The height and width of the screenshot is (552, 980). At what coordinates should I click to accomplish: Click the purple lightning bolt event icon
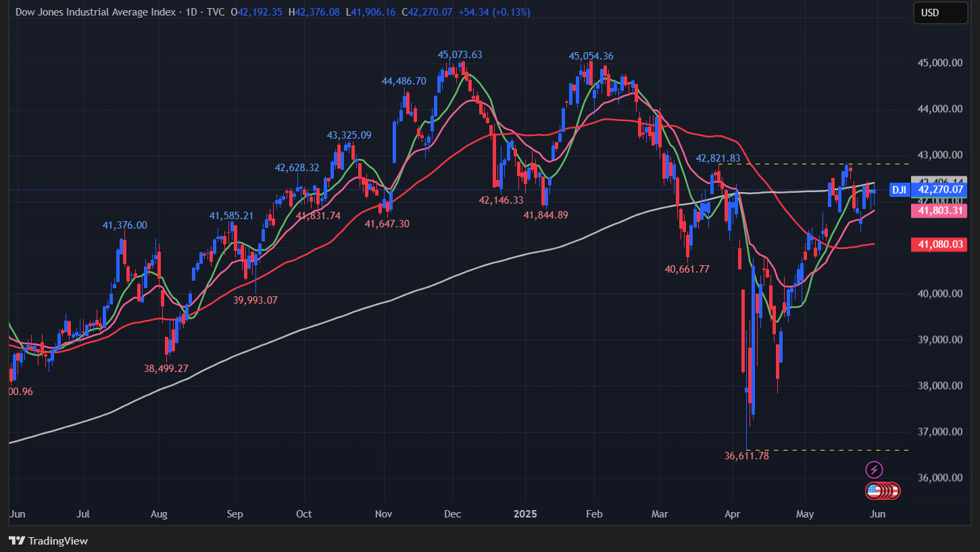[875, 469]
